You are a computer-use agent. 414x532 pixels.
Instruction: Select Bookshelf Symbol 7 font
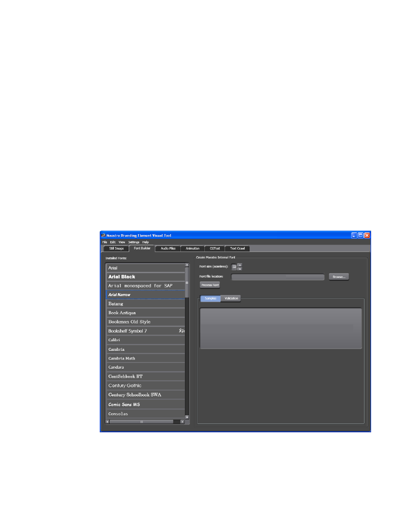pyautogui.click(x=145, y=331)
